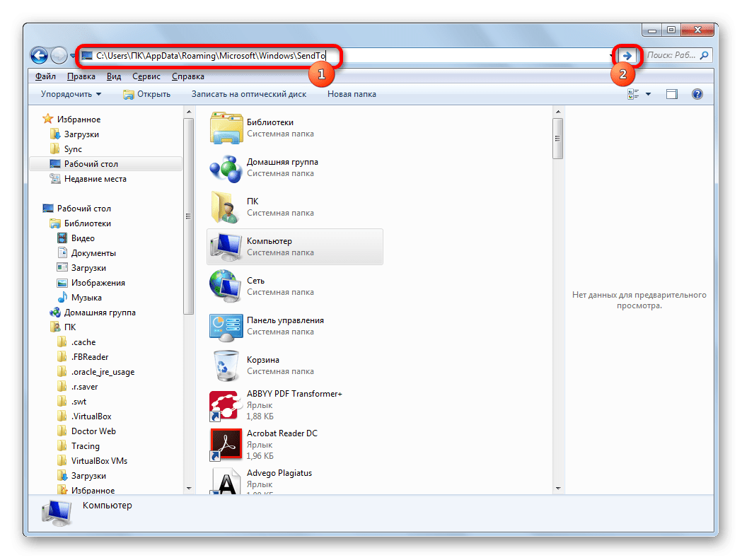Click navigation pane scrollbar up arrow
Viewport: 742px width, 560px height.
point(189,112)
